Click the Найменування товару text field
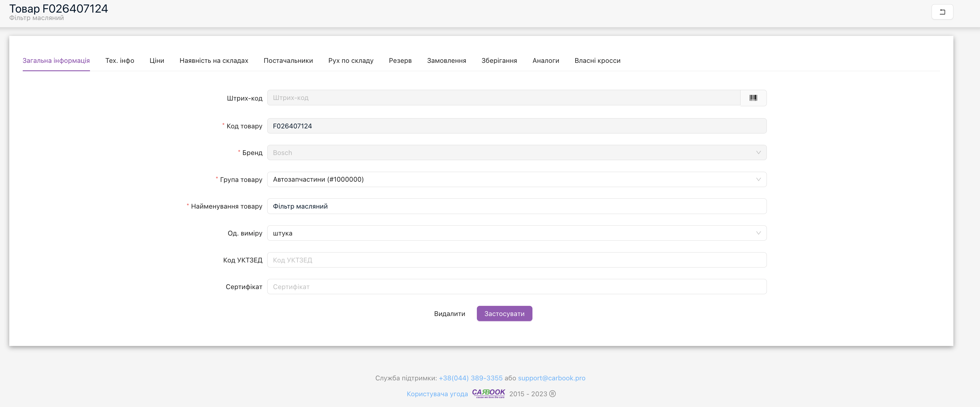980x407 pixels. coord(517,206)
